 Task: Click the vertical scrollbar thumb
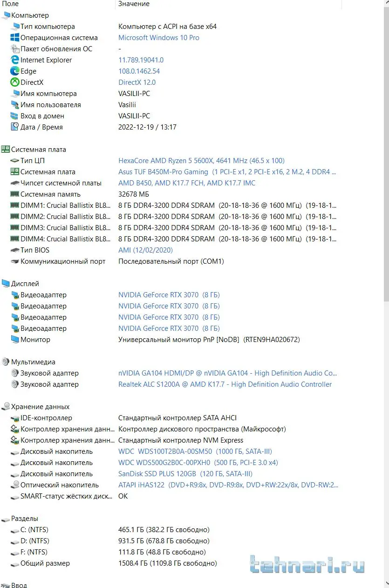(x=386, y=154)
